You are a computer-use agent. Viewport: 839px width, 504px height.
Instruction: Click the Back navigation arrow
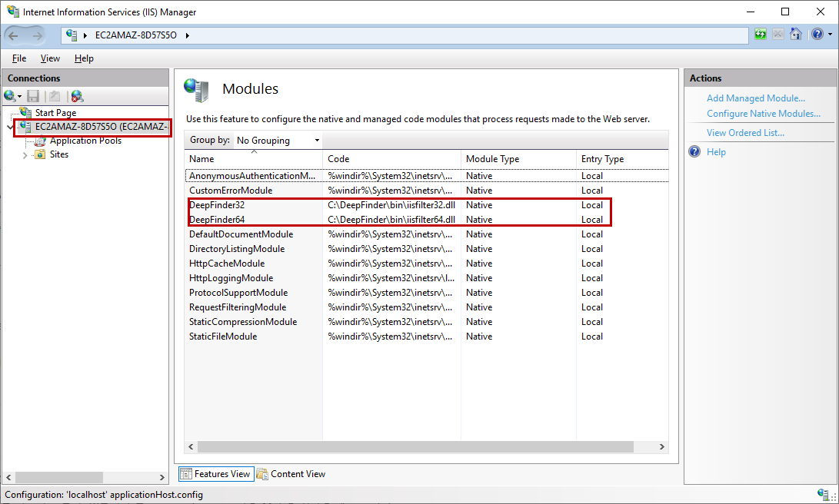(13, 36)
